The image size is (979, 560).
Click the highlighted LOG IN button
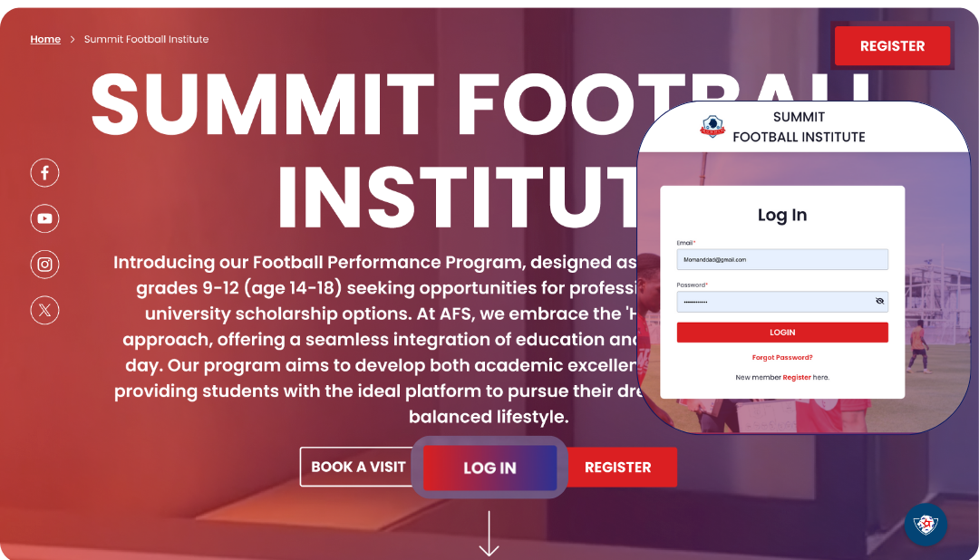[489, 468]
